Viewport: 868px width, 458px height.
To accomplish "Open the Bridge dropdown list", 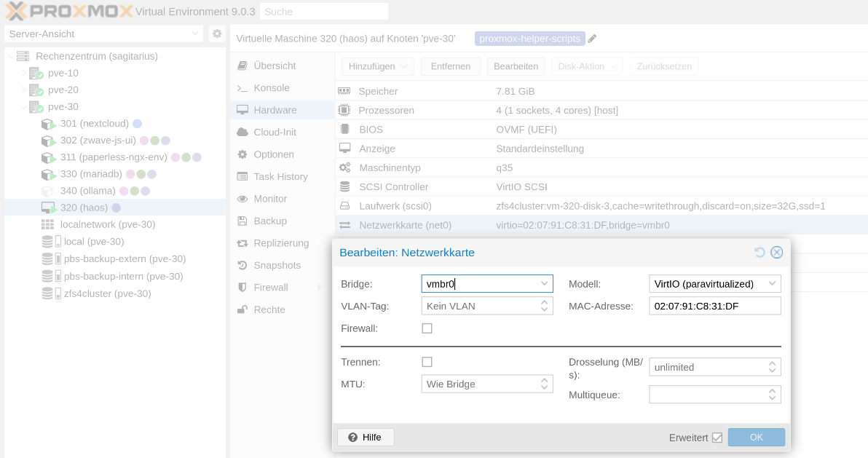I will pos(544,284).
